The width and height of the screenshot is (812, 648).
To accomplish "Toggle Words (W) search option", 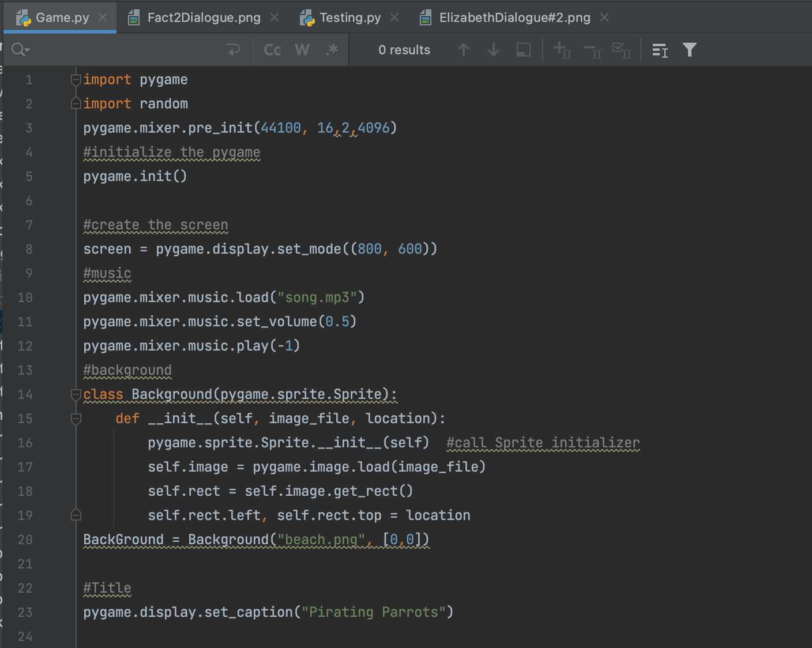I will (x=302, y=50).
